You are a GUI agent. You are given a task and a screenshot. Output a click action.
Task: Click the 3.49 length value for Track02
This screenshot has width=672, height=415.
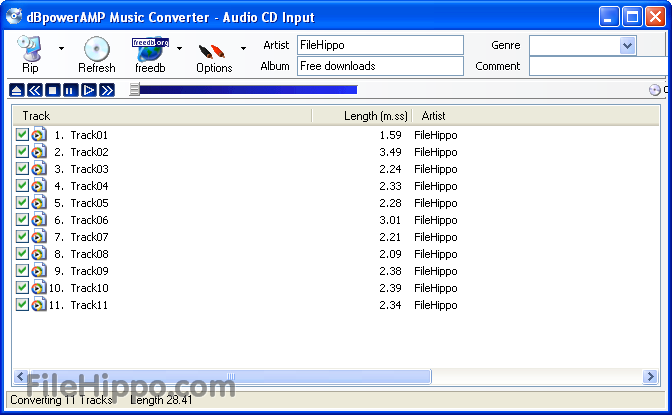(x=390, y=152)
